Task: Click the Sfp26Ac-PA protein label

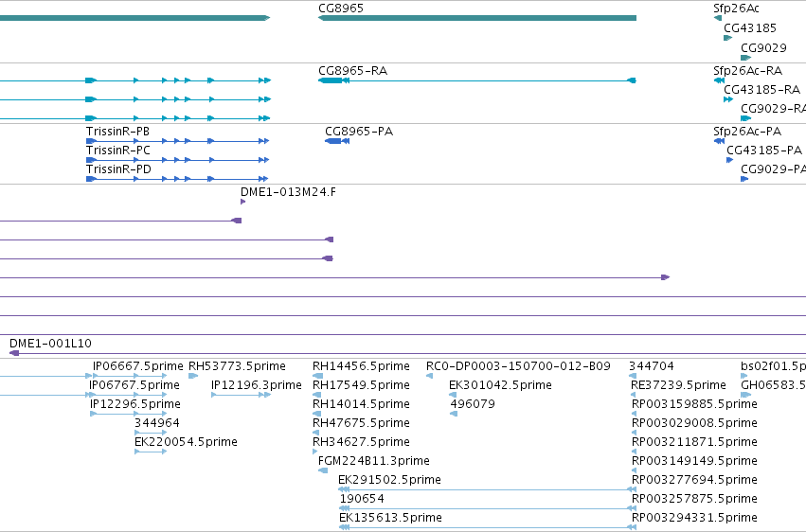Action: [747, 132]
